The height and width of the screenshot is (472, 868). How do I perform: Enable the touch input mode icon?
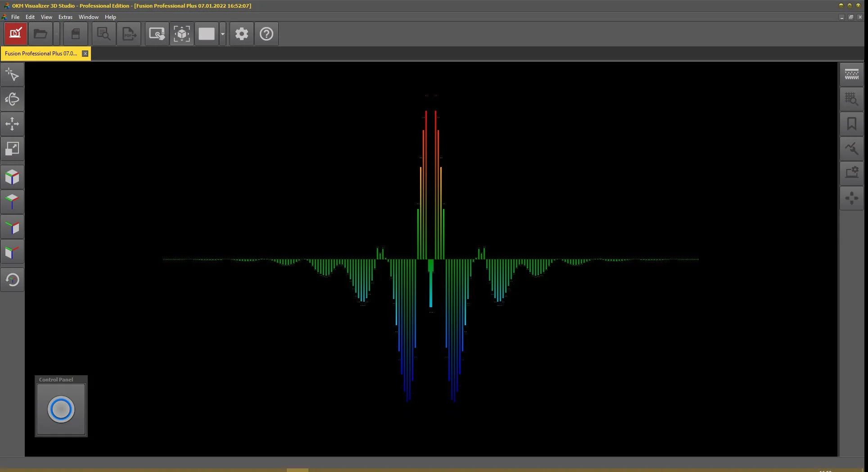click(156, 34)
